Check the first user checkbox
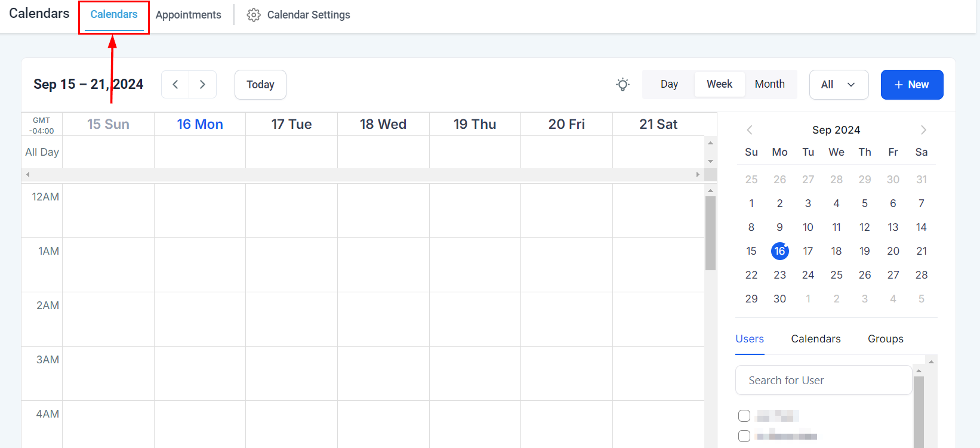The width and height of the screenshot is (980, 448). 744,416
